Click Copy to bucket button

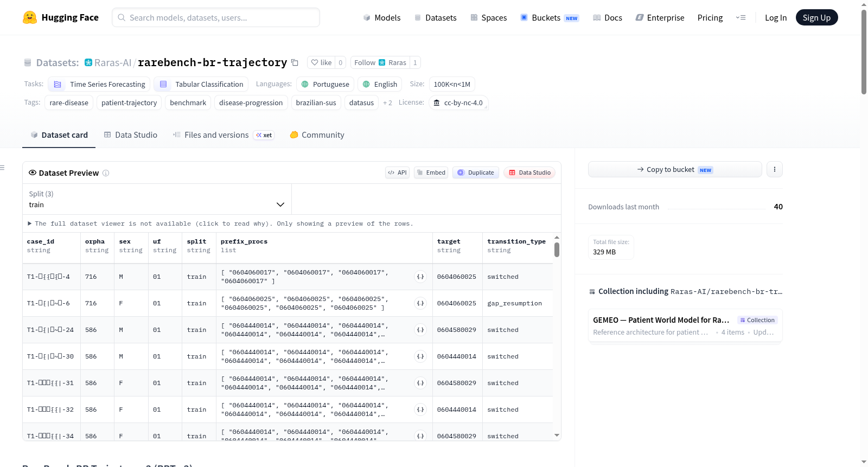point(675,169)
